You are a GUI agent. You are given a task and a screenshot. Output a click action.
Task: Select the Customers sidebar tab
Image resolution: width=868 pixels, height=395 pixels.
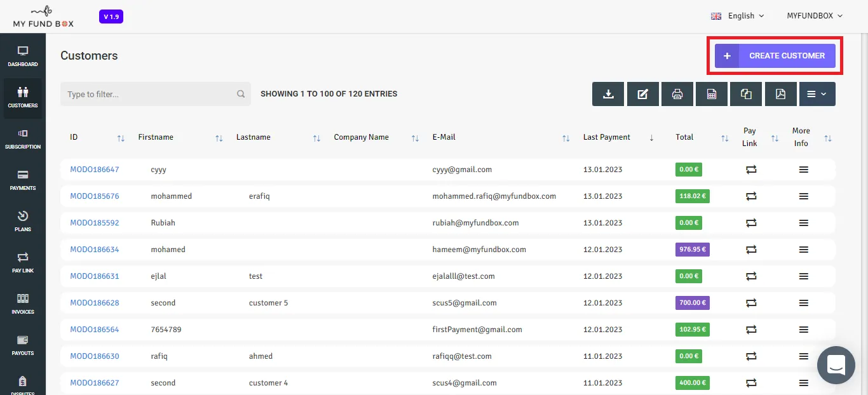pos(23,98)
